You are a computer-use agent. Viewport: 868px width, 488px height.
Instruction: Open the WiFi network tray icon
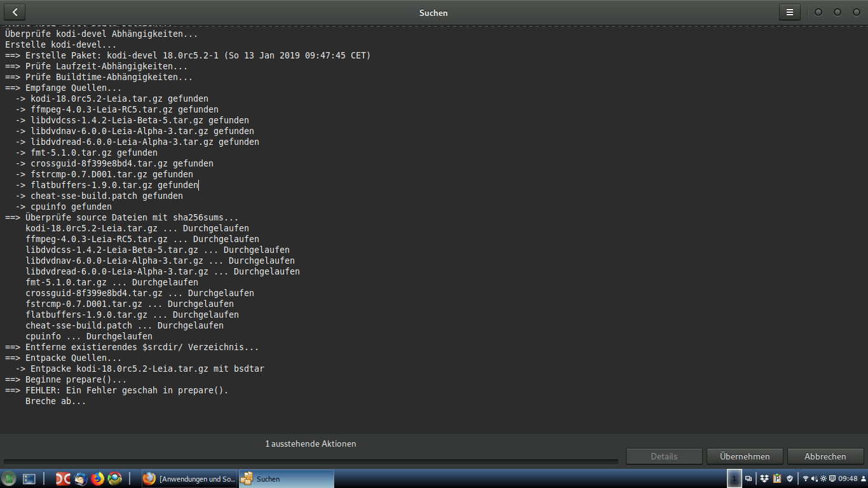[806, 478]
